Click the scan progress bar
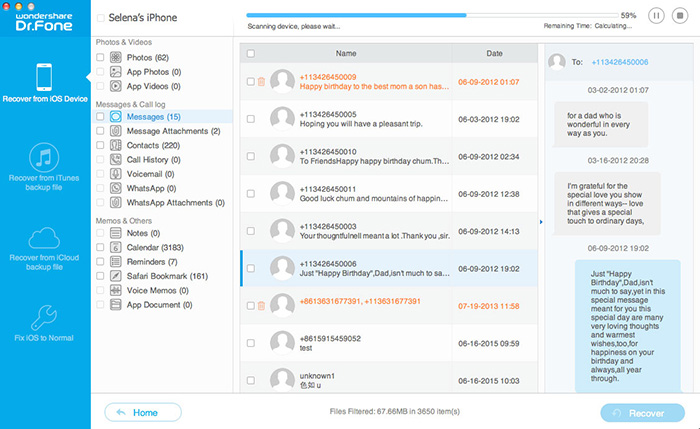The image size is (700, 429). coord(432,15)
